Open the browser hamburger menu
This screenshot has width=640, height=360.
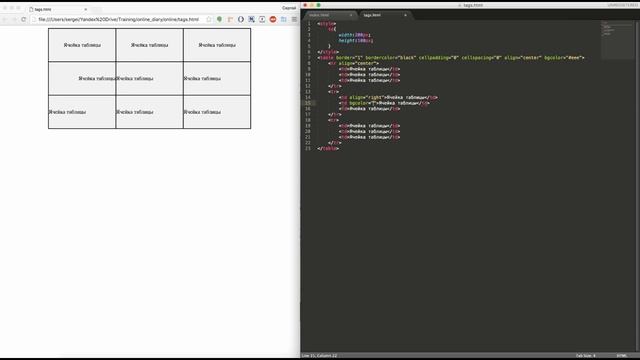pos(294,19)
